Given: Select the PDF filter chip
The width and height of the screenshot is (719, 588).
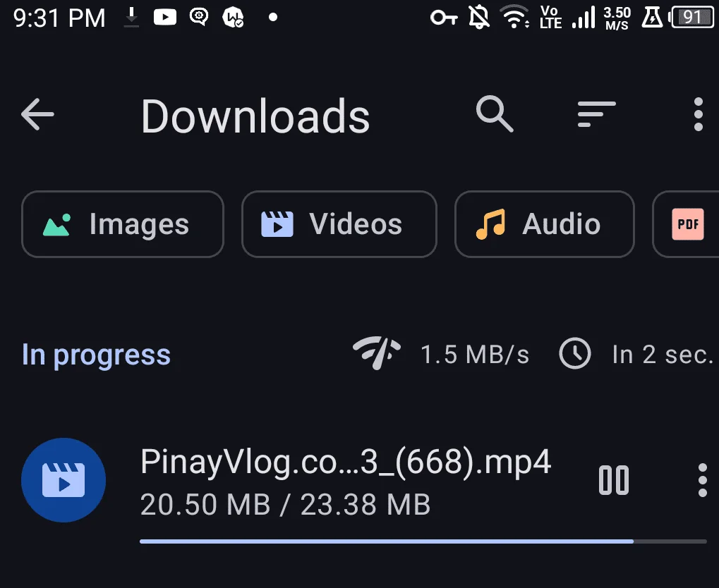Looking at the screenshot, I should tap(686, 224).
